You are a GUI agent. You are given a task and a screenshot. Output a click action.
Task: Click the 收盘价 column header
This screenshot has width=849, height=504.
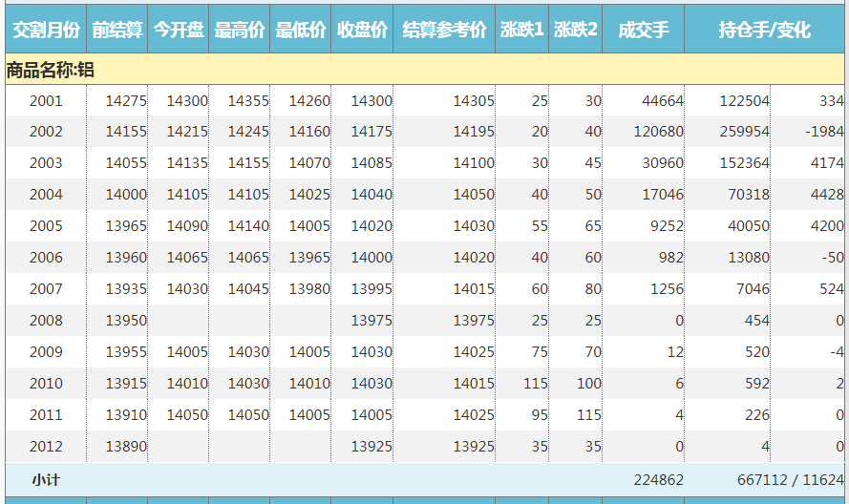click(x=362, y=31)
